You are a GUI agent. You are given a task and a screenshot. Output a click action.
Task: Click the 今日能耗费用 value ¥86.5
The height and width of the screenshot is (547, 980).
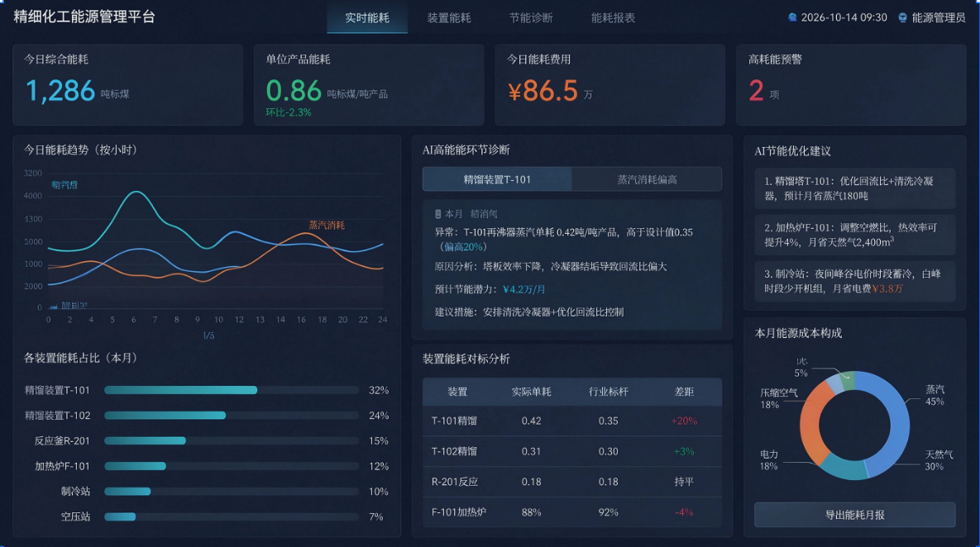click(543, 91)
